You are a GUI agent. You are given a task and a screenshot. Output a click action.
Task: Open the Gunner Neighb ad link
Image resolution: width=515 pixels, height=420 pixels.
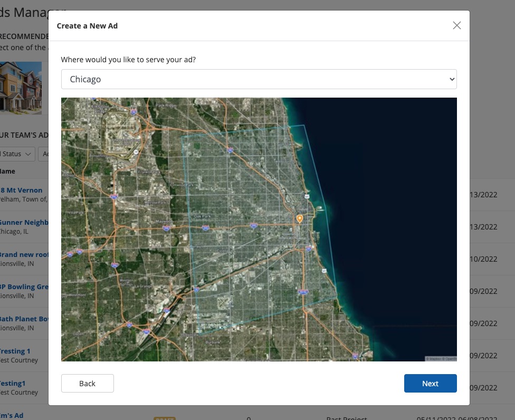coord(24,222)
